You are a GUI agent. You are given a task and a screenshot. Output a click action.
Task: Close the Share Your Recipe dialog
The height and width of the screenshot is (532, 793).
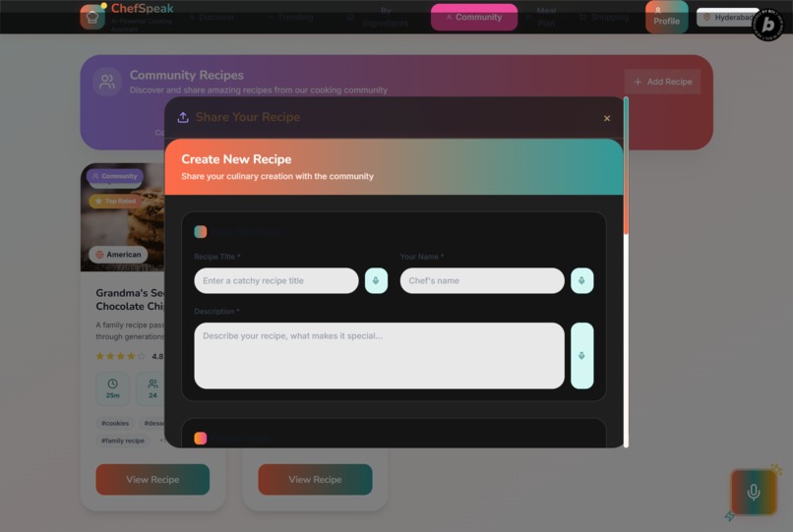pos(607,118)
